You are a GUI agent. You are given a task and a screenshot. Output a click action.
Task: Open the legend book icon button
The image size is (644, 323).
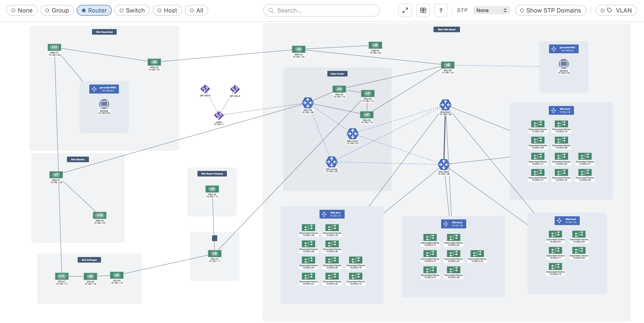pyautogui.click(x=423, y=10)
